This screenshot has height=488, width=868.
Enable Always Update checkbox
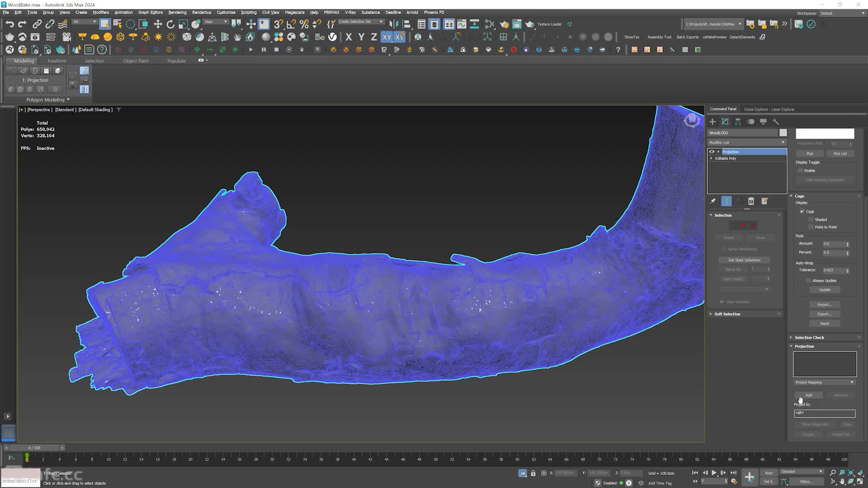[x=809, y=281]
